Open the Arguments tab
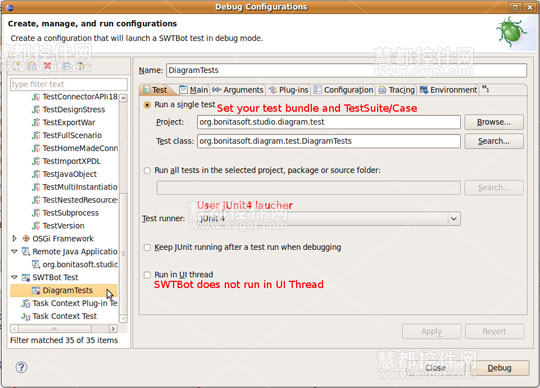The height and width of the screenshot is (388, 540). (x=238, y=90)
